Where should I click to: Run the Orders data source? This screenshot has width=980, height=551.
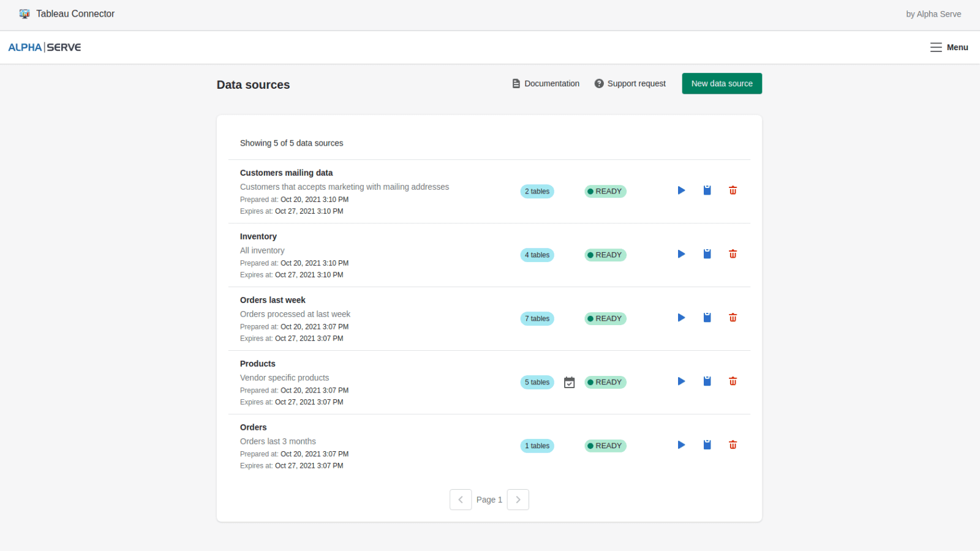681,445
